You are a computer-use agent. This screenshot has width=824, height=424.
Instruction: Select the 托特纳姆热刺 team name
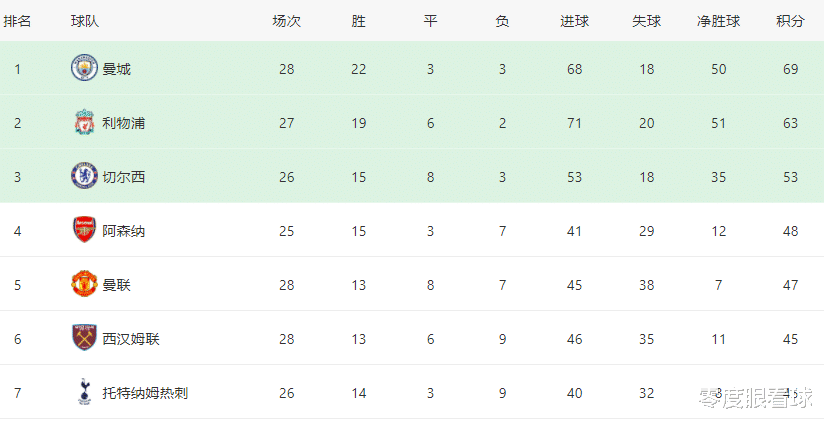(x=145, y=393)
